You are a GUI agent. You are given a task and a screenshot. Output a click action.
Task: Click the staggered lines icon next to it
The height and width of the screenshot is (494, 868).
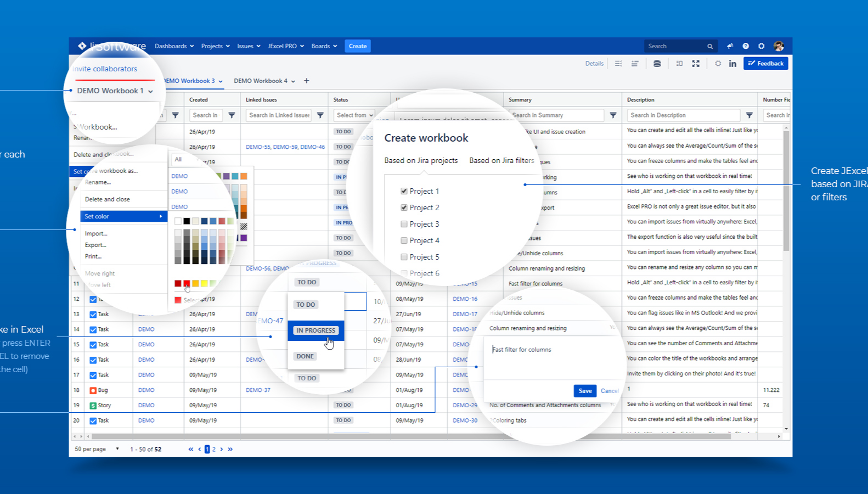tap(635, 64)
